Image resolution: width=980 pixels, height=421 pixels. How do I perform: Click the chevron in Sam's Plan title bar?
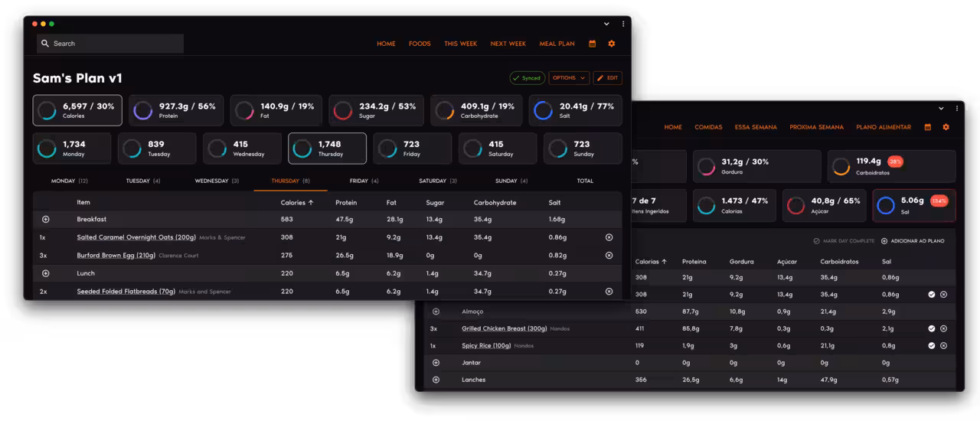point(607,24)
